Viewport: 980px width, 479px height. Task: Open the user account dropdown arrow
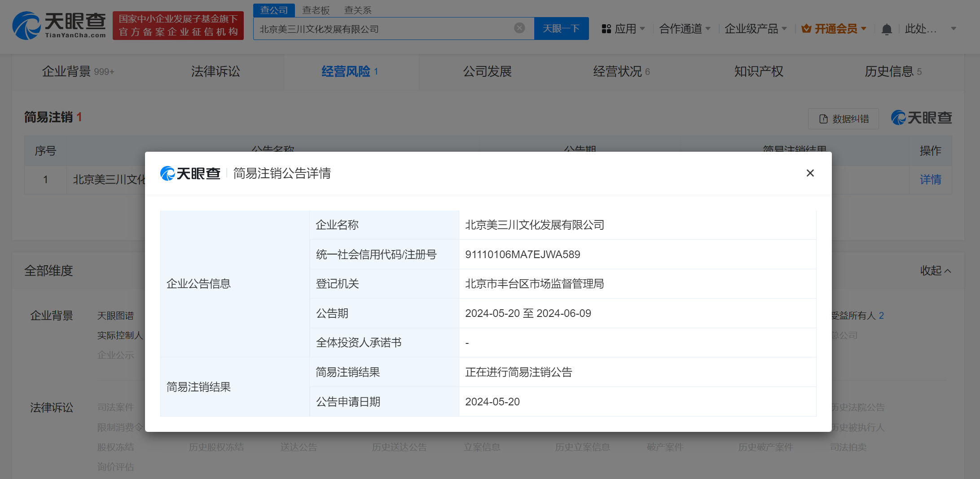954,29
